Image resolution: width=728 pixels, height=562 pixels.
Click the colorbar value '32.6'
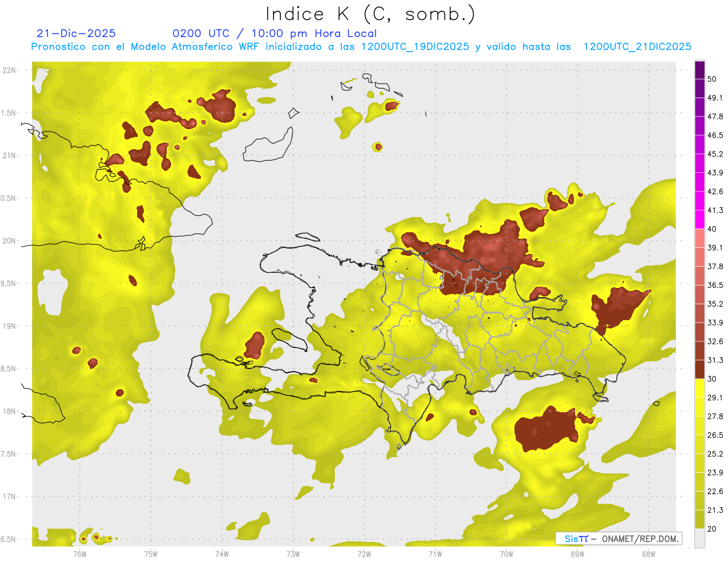click(715, 341)
